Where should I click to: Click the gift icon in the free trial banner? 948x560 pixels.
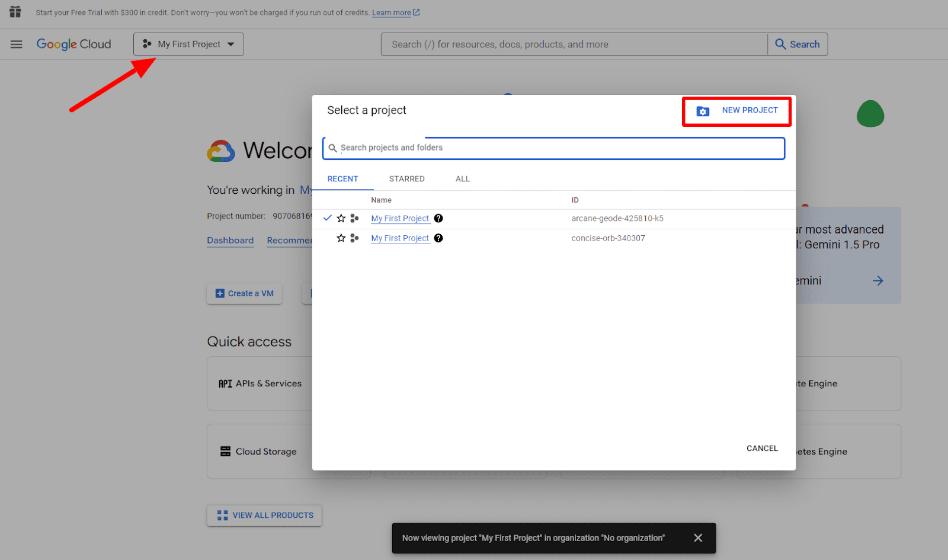tap(15, 12)
